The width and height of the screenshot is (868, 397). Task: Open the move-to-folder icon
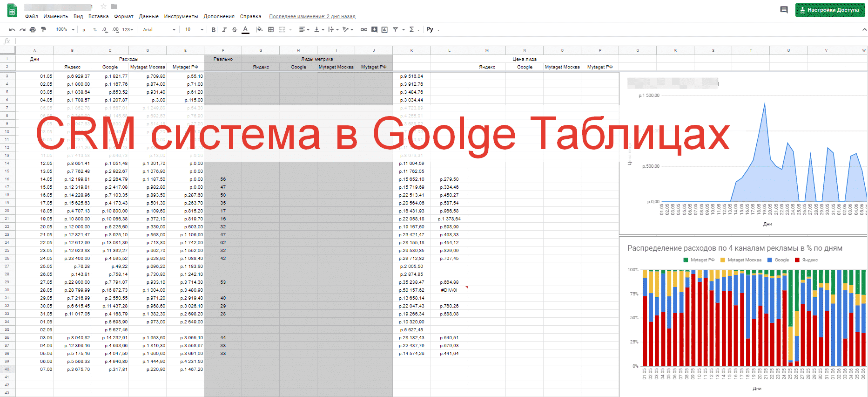[114, 7]
